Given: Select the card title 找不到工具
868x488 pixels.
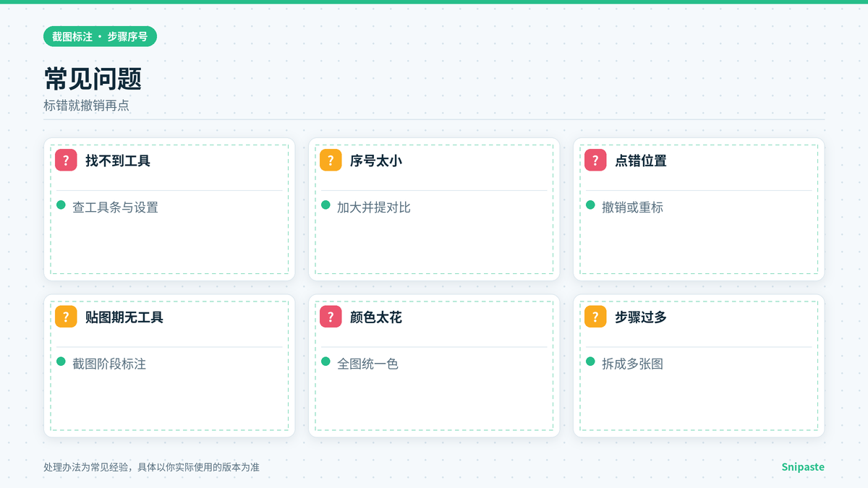Looking at the screenshot, I should pyautogui.click(x=118, y=160).
